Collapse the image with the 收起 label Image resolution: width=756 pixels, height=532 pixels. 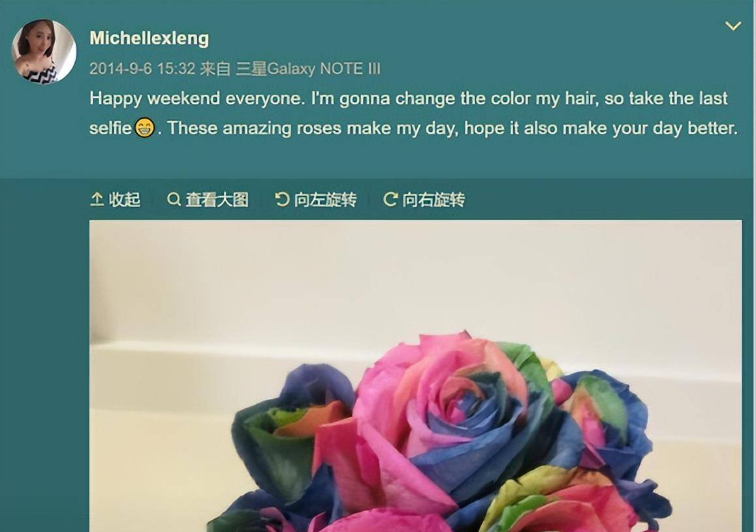point(125,200)
